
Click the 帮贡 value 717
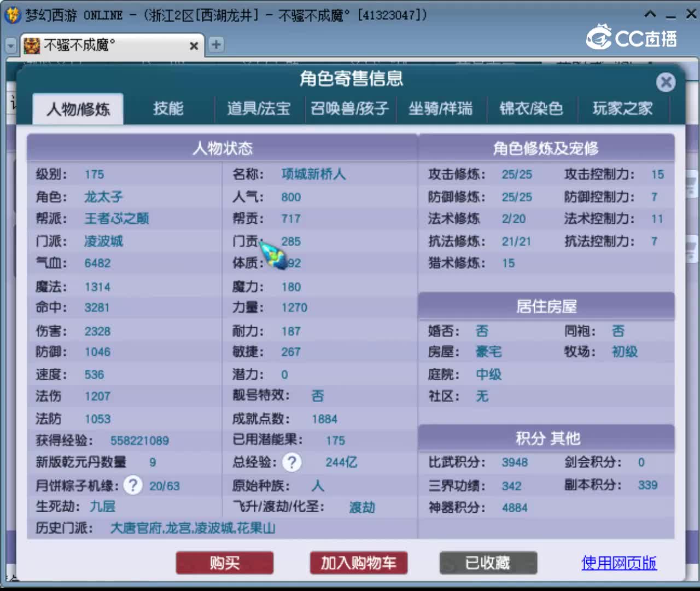coord(291,219)
